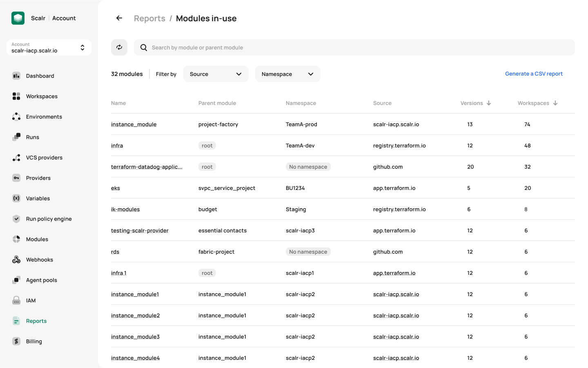Click the root tag in infra row
The image size is (588, 368).
(207, 145)
